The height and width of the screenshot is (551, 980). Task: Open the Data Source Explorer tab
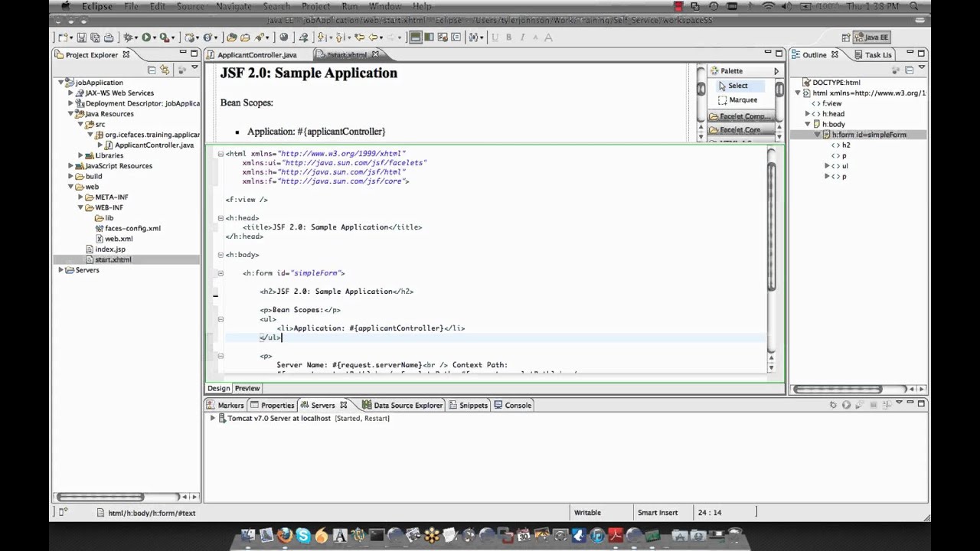[x=403, y=406]
